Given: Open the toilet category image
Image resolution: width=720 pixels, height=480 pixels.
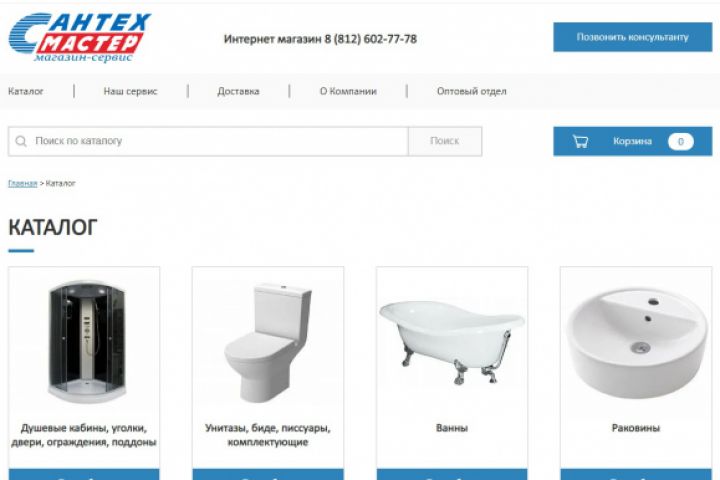Looking at the screenshot, I should pos(268,344).
